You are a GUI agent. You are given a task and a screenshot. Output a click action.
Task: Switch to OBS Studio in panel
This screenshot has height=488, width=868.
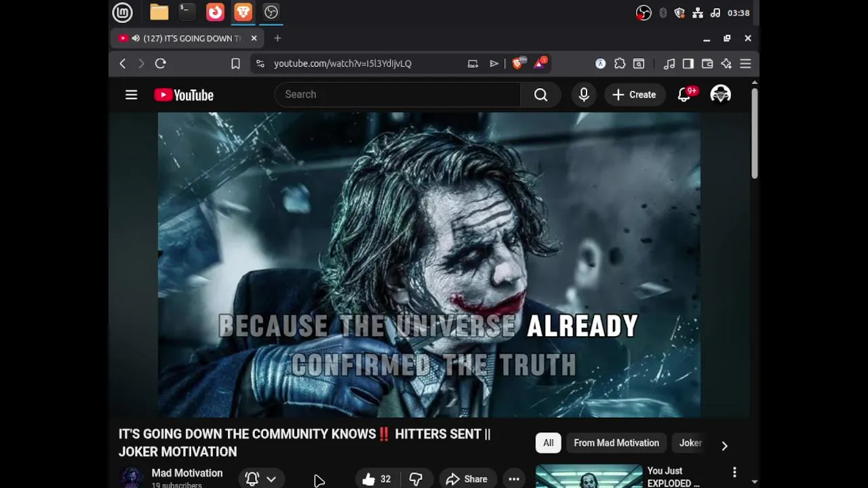[271, 12]
